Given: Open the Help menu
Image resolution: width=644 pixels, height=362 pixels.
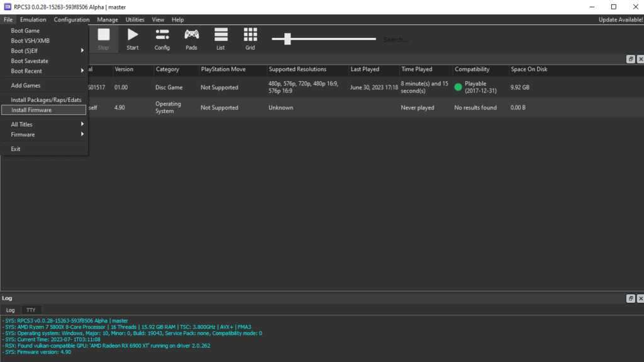Looking at the screenshot, I should pos(177,19).
